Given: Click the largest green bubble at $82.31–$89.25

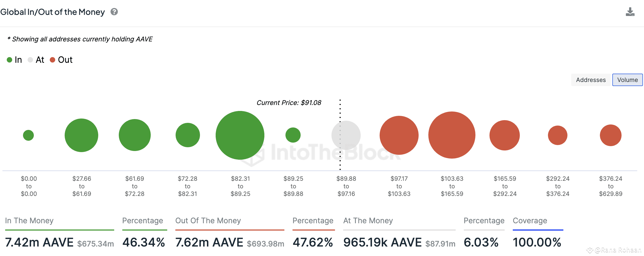Looking at the screenshot, I should (x=240, y=135).
